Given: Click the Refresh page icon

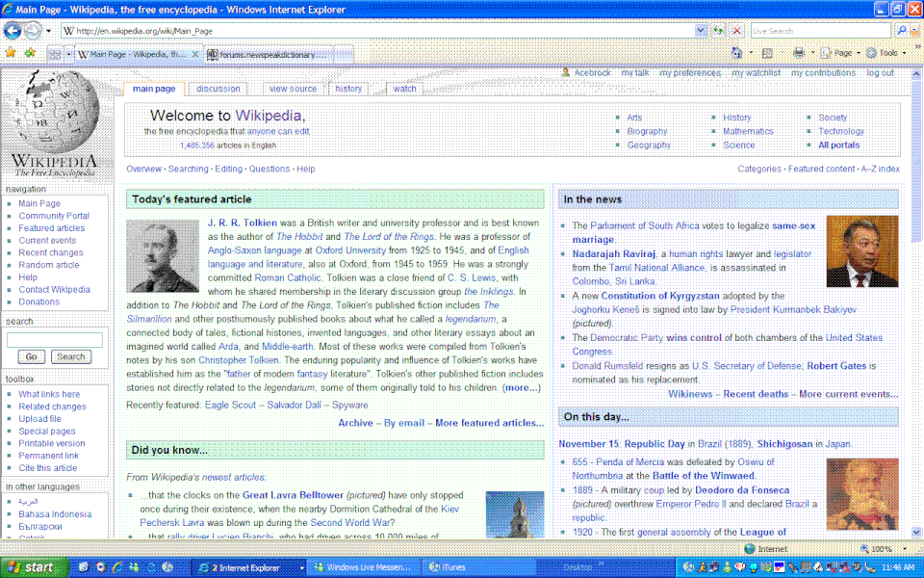Looking at the screenshot, I should (718, 31).
